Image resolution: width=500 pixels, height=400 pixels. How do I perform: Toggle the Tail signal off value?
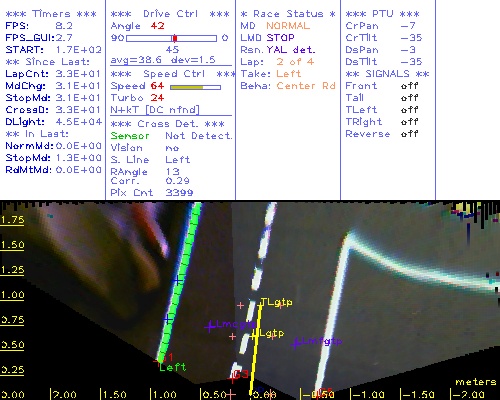click(x=410, y=98)
